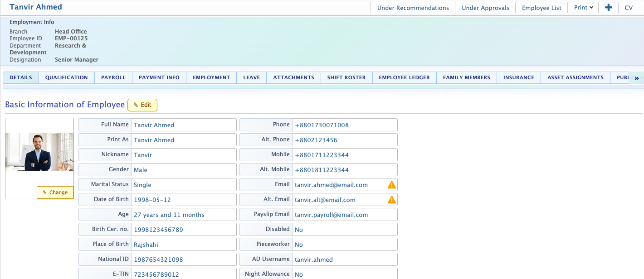Open the PAYROLL tab

pyautogui.click(x=113, y=77)
